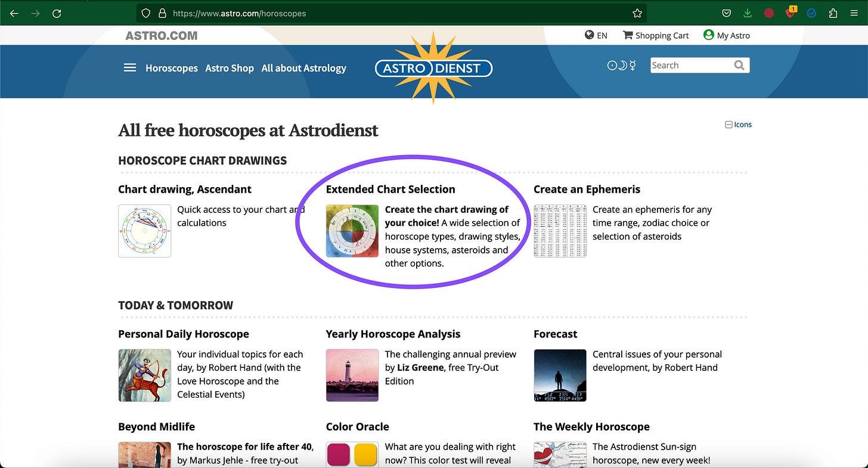Open the Pocket save icon

(727, 13)
